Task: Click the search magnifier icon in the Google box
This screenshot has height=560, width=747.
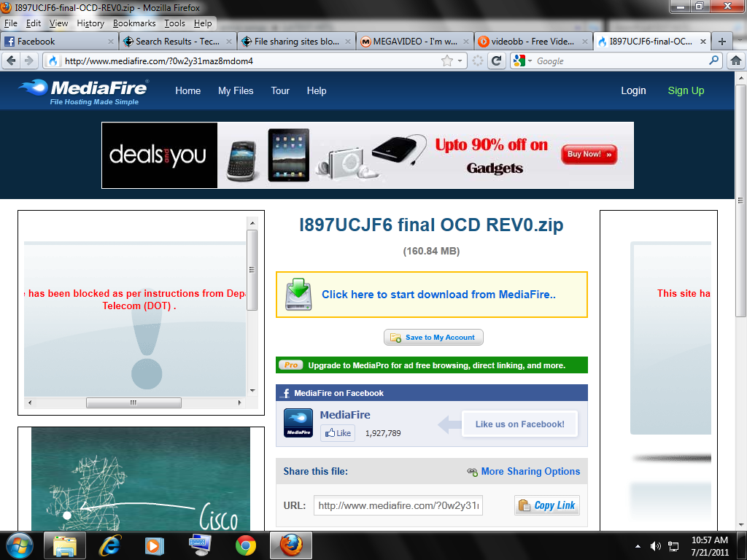Action: (713, 61)
